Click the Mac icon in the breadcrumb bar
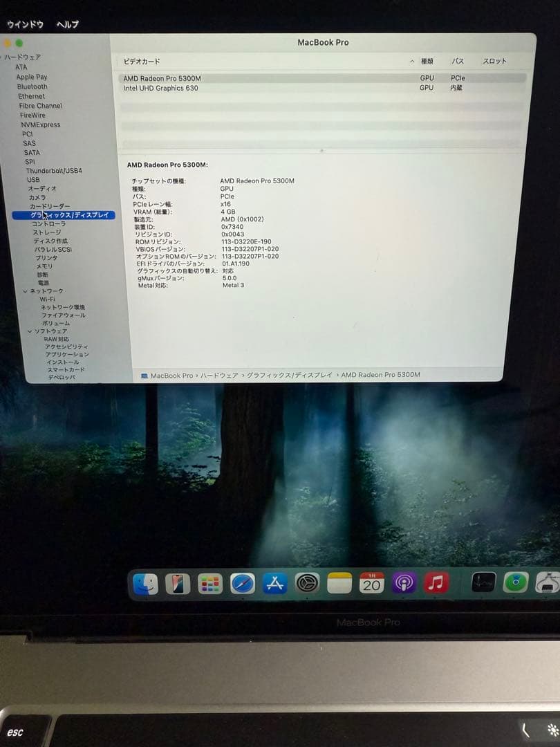560x747 pixels. [x=144, y=374]
